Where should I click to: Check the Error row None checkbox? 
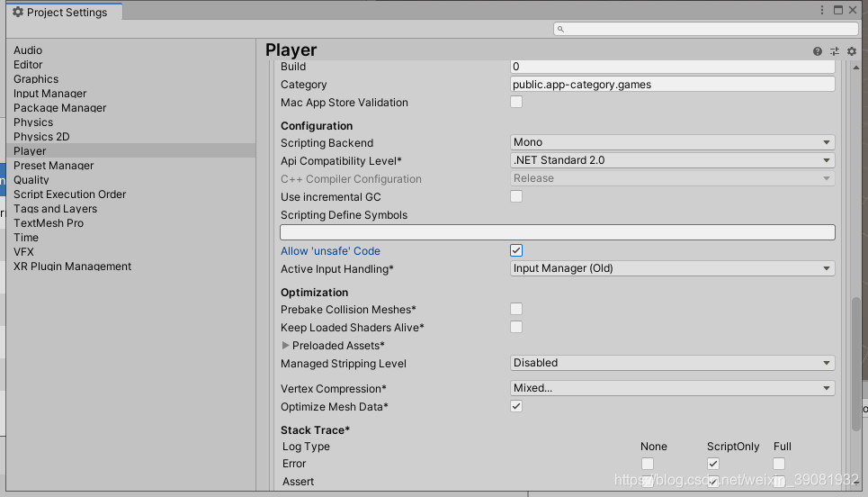[647, 463]
